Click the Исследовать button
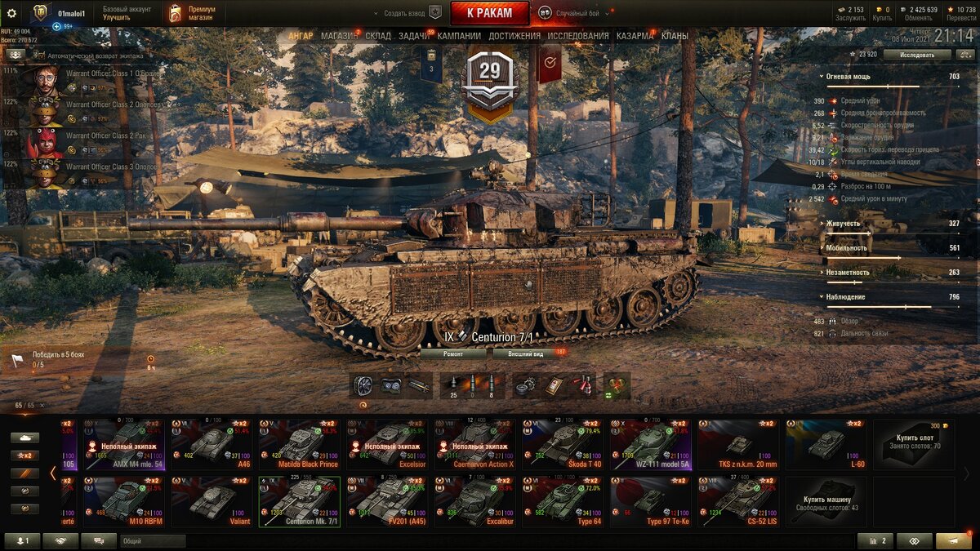The width and height of the screenshot is (980, 551). click(918, 55)
